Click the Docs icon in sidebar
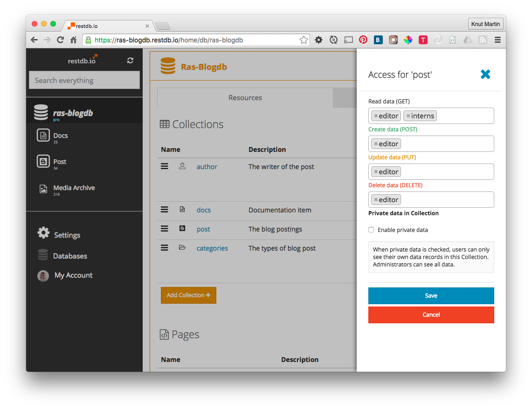Viewport: 532px width, 409px height. [x=43, y=135]
